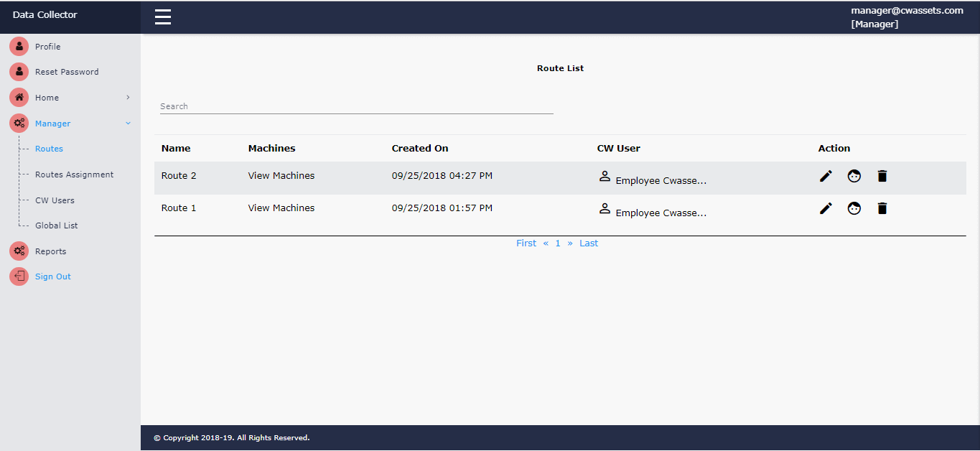View Machines for Route 2
980x451 pixels.
(x=281, y=175)
